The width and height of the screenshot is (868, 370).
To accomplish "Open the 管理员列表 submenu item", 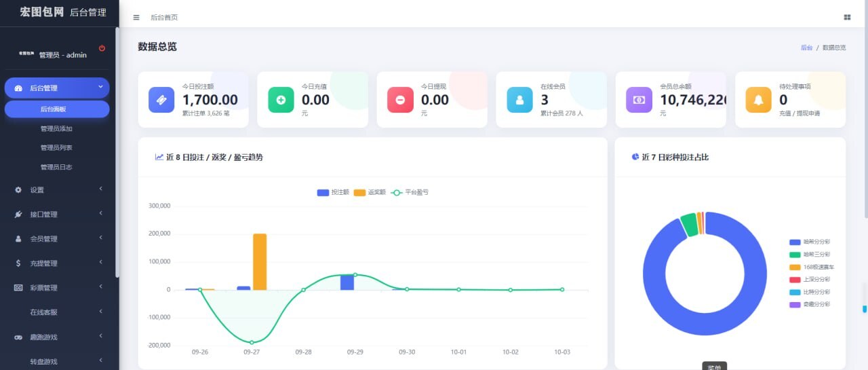I will (56, 147).
